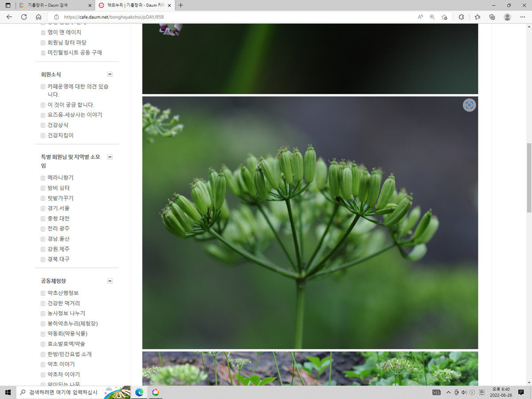Open the 건강한 먹거리 board
Screen dimensions: 532x399
point(64,303)
